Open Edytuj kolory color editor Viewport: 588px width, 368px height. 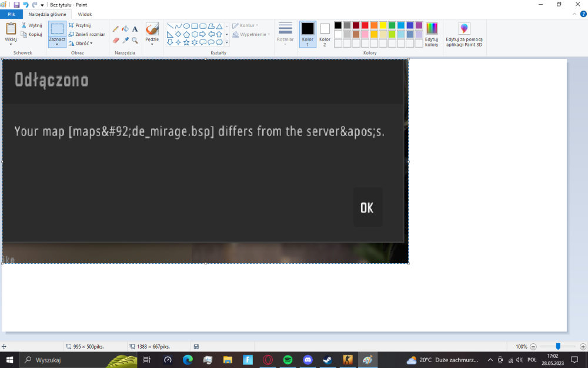[432, 34]
